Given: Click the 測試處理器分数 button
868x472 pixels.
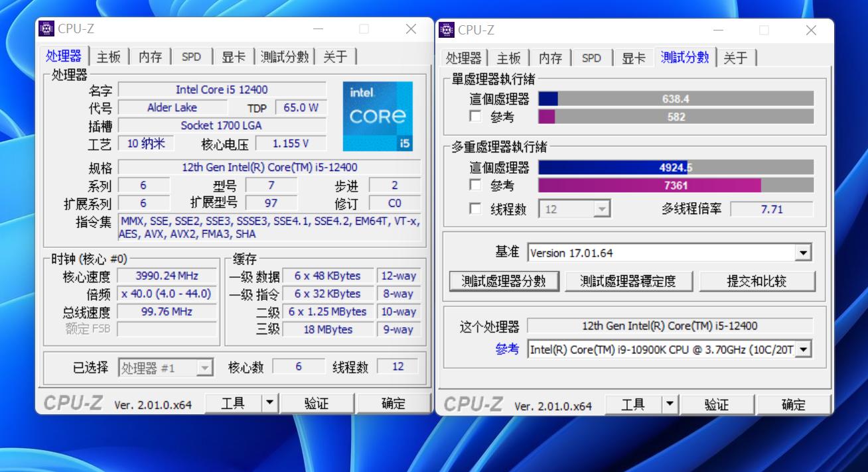Looking at the screenshot, I should [504, 280].
